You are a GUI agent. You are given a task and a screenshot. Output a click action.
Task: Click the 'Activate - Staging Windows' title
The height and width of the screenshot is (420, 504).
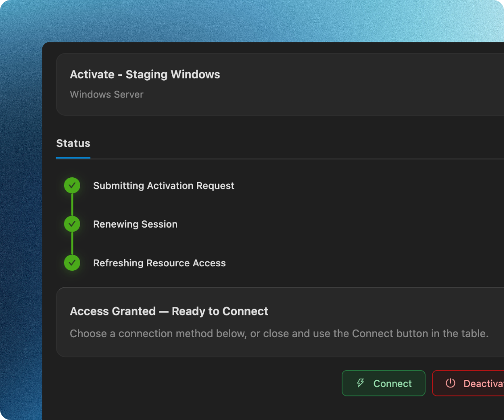click(x=145, y=75)
